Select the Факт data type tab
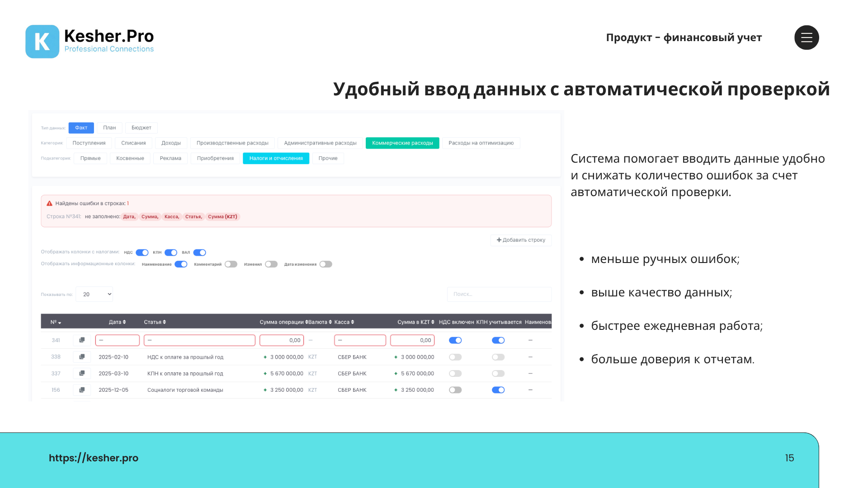Viewport: 868px width, 488px height. click(81, 128)
